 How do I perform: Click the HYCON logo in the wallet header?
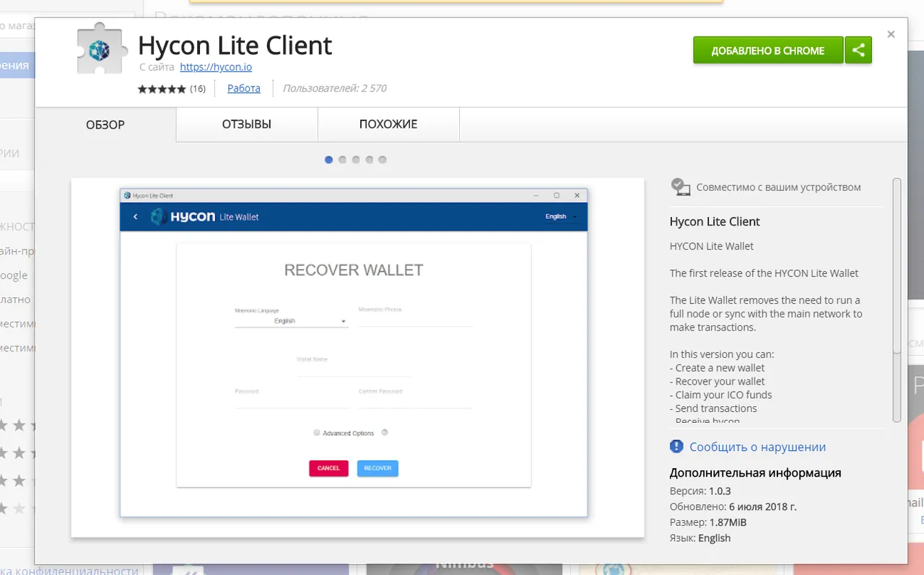pyautogui.click(x=183, y=216)
